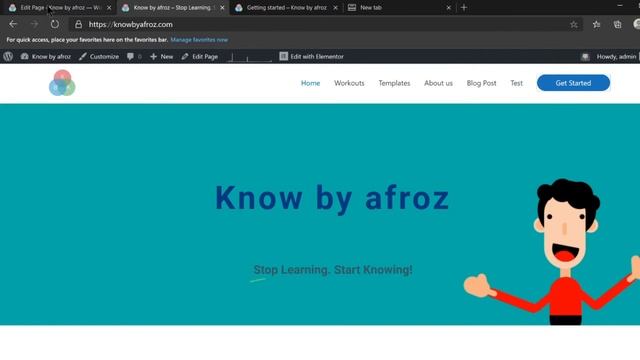Click Manage favorites now link
This screenshot has width=640, height=360.
(199, 40)
